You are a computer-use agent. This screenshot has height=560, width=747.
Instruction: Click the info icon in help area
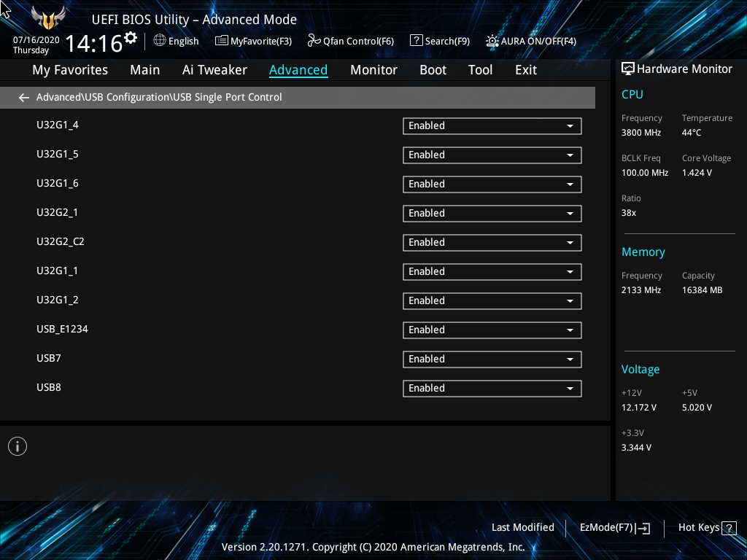pos(18,446)
